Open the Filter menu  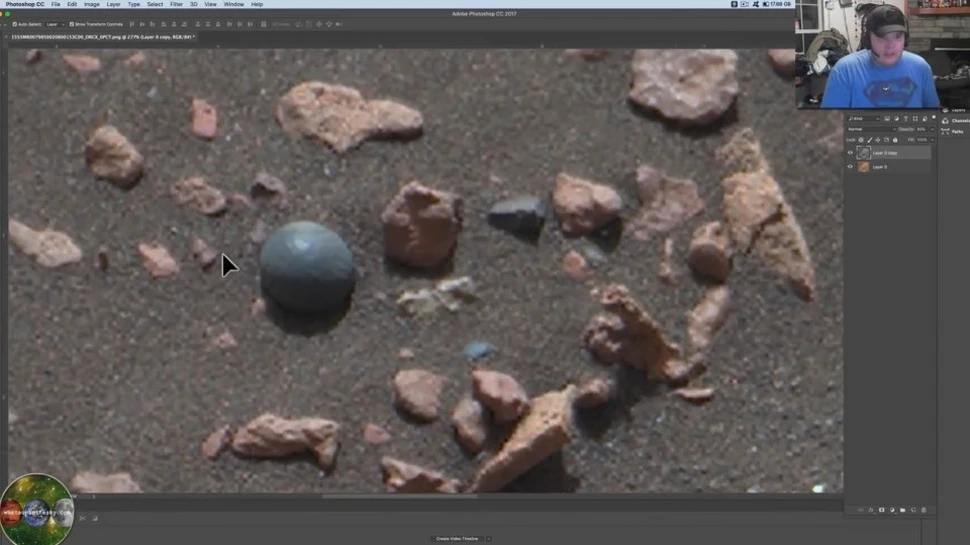(176, 4)
